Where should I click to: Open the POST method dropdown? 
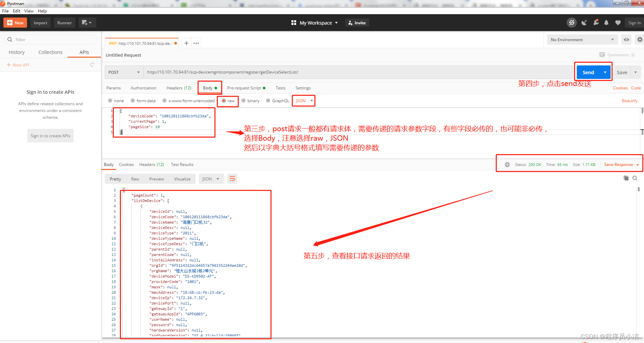point(124,72)
